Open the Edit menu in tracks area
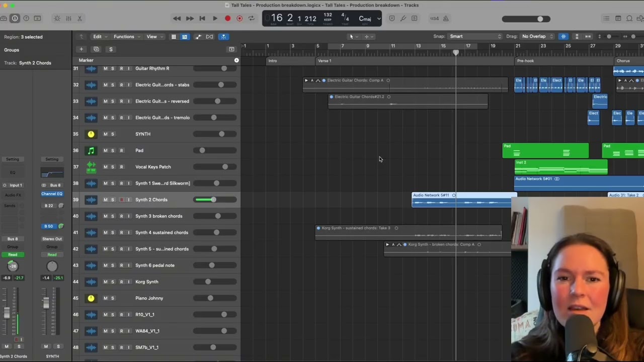This screenshot has height=362, width=644. point(100,37)
